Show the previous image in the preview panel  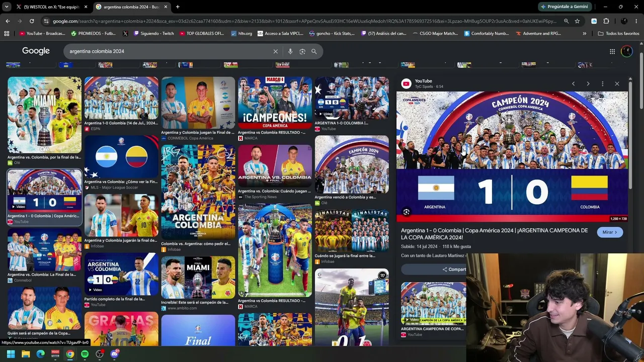click(573, 84)
